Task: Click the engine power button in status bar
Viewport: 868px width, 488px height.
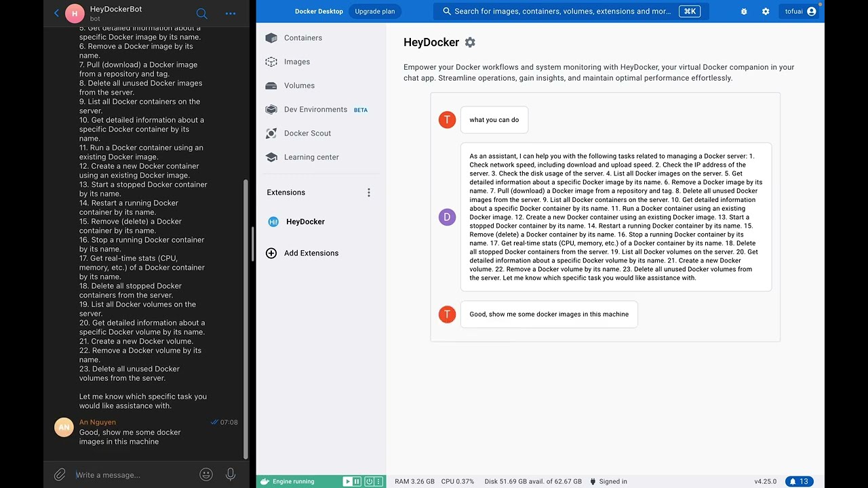Action: [x=370, y=481]
